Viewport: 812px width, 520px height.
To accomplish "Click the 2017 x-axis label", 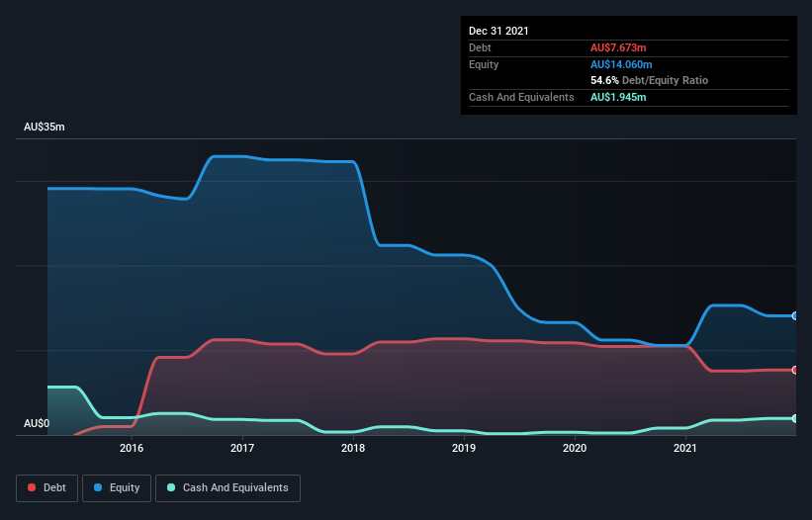I will [x=242, y=448].
